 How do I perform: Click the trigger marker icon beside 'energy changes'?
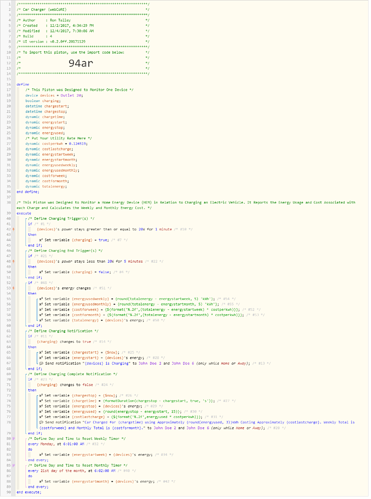[x=13, y=288]
